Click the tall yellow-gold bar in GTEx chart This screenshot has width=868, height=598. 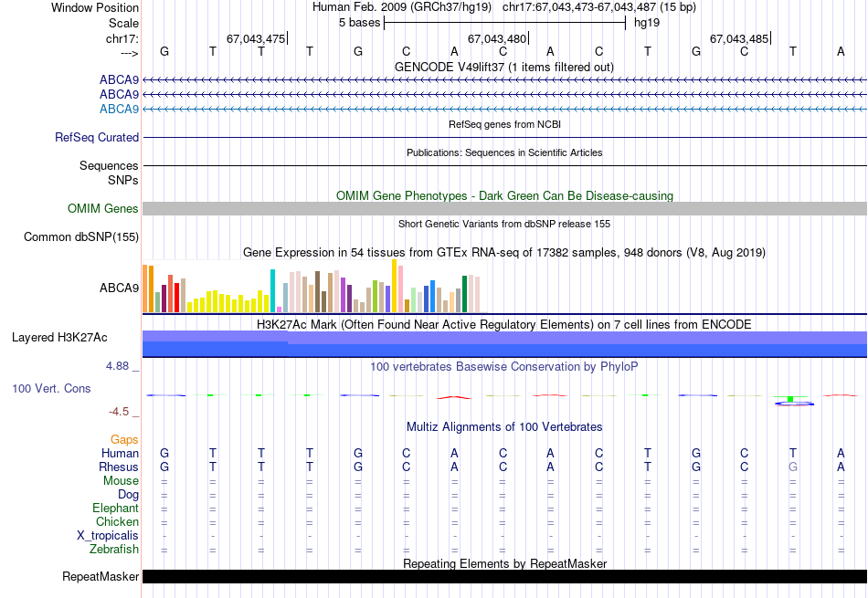tap(394, 286)
